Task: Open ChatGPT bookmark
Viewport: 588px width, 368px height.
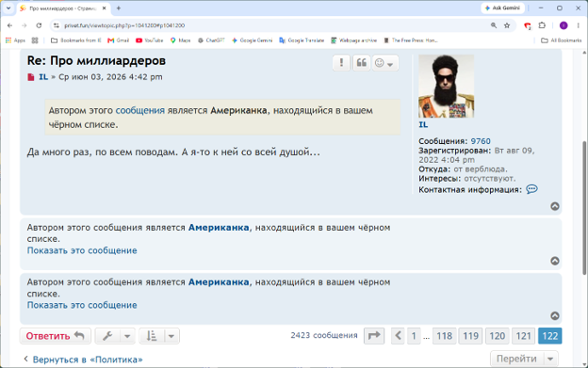Action: (x=211, y=40)
